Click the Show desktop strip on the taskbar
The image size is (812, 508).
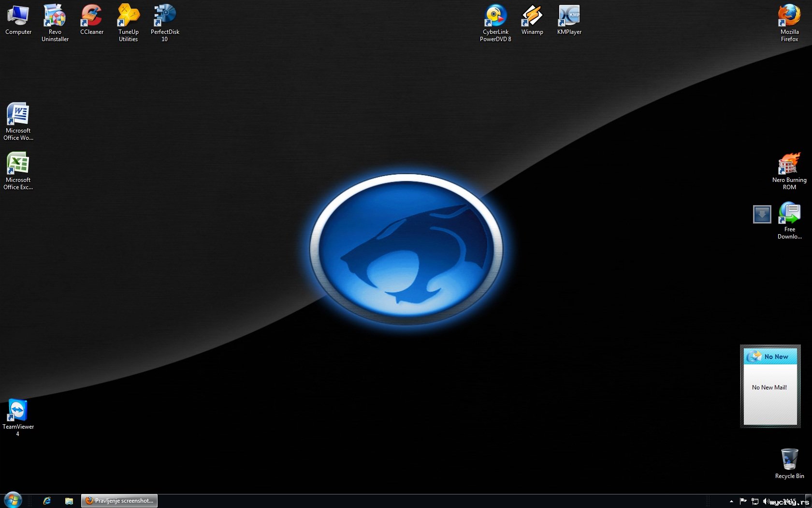pos(809,501)
